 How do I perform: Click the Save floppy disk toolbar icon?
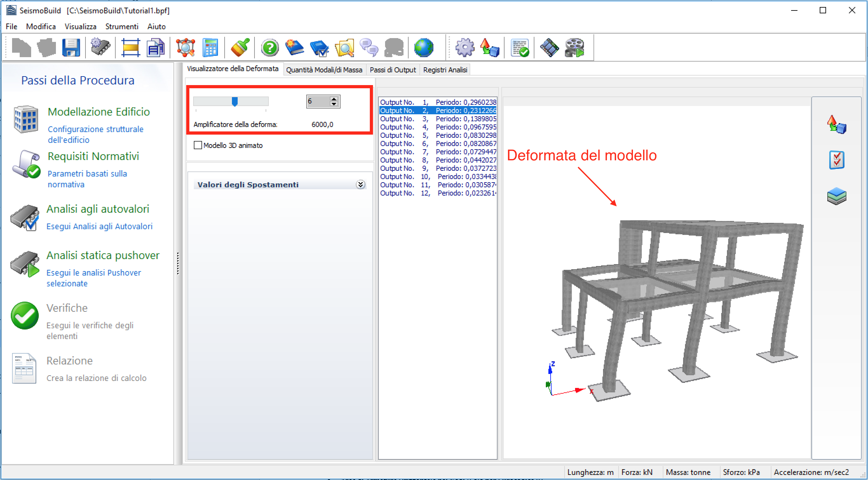[71, 48]
